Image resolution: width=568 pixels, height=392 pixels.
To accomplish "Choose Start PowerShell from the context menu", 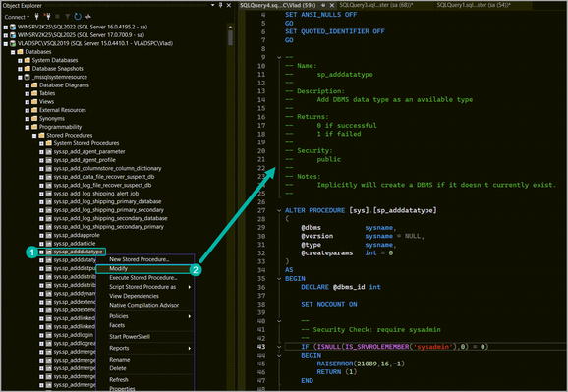I will pos(144,337).
